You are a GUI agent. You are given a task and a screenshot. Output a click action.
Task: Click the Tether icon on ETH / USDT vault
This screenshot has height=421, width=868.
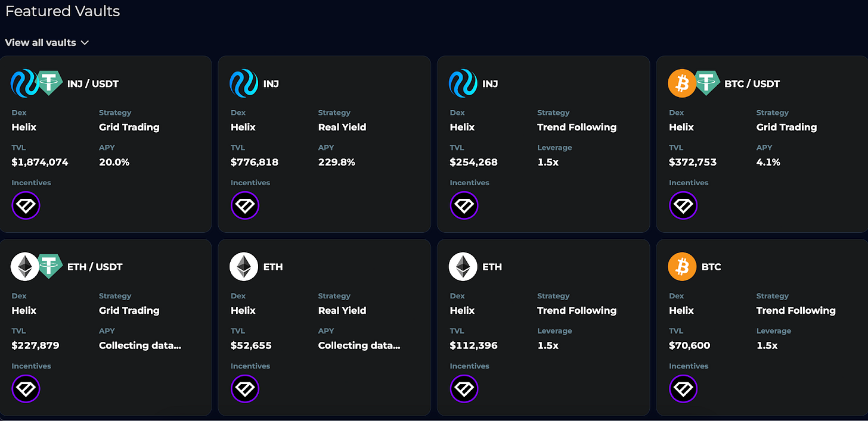point(50,267)
